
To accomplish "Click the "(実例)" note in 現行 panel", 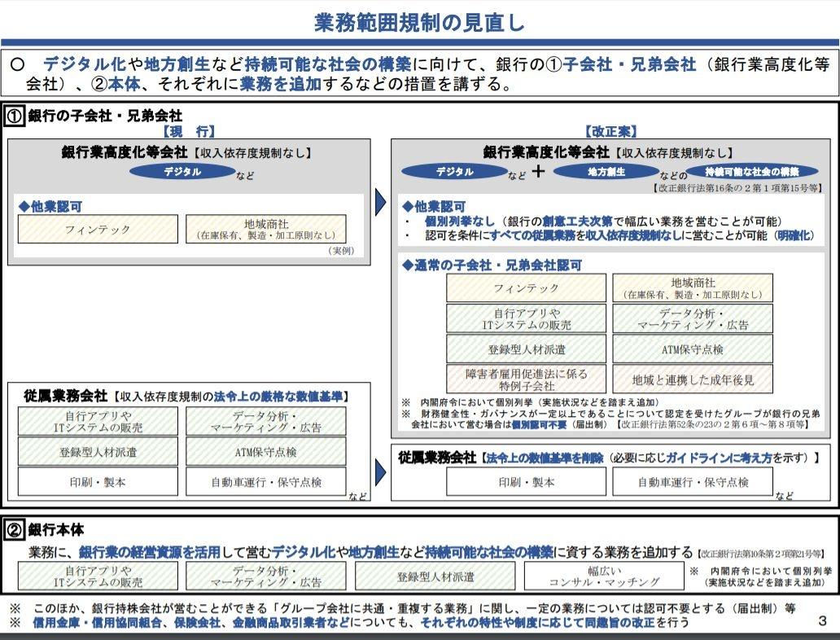I will point(341,250).
